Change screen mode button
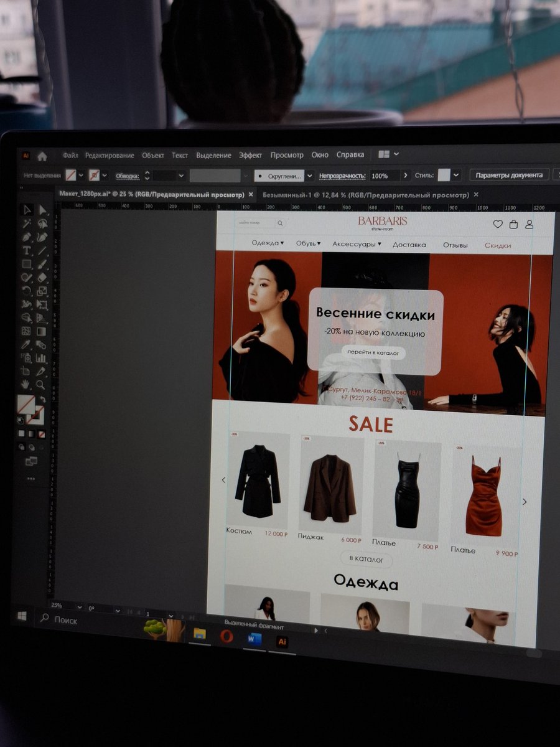Image resolution: width=560 pixels, height=747 pixels. coord(31,461)
